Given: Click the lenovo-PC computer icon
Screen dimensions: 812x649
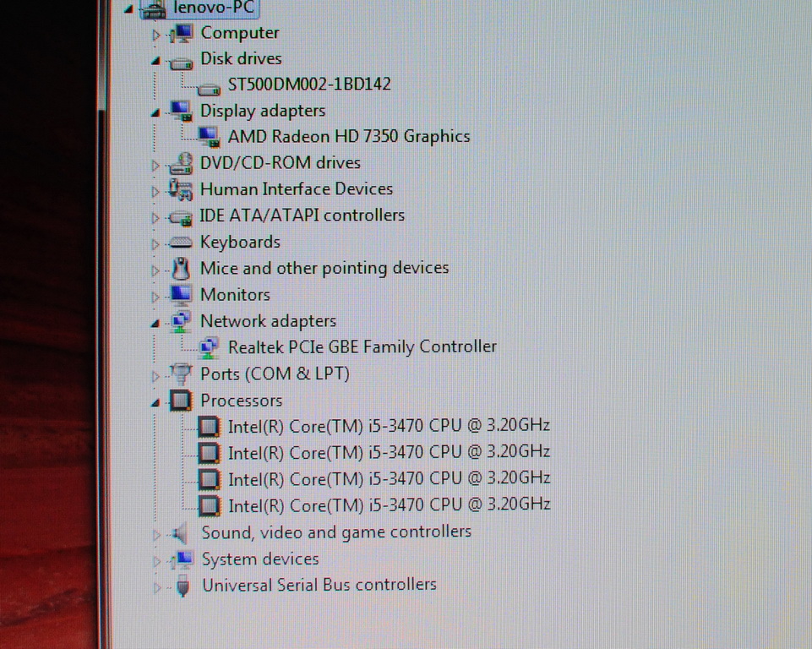Looking at the screenshot, I should (x=155, y=10).
